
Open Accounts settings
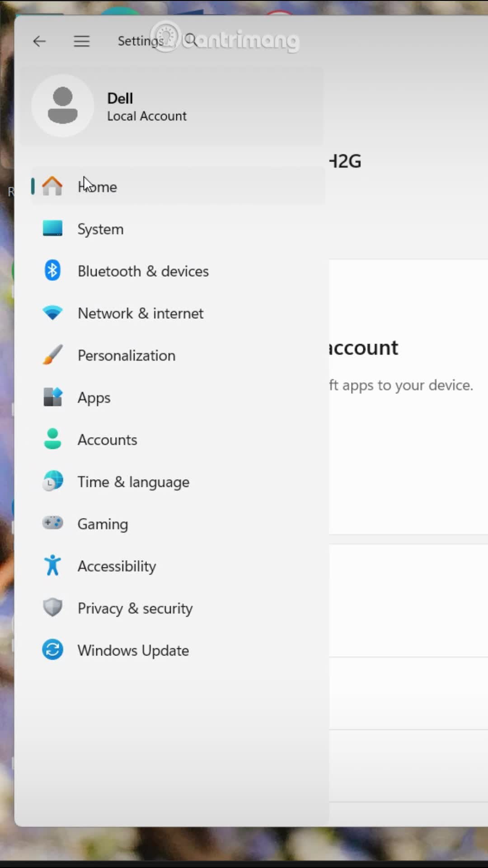coord(178,439)
